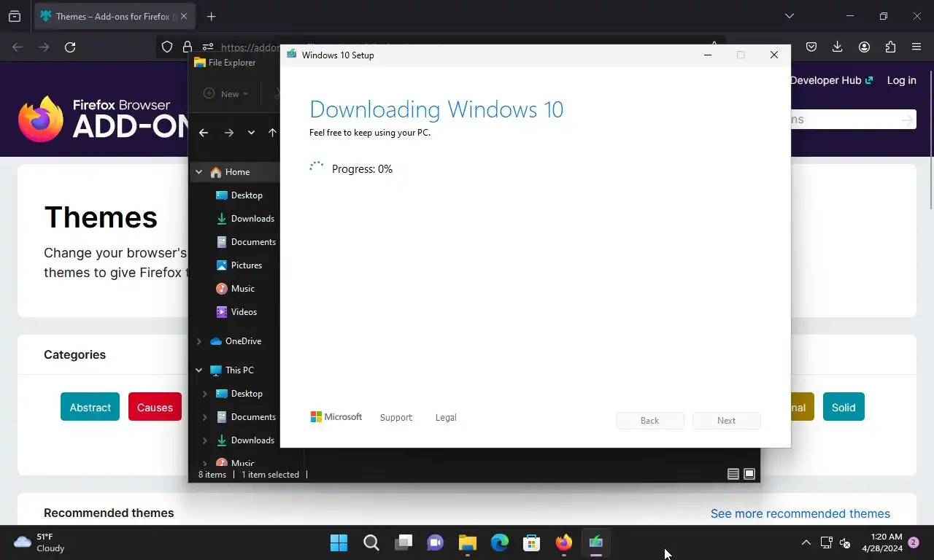Switch File Explorer to details view

[x=733, y=475]
